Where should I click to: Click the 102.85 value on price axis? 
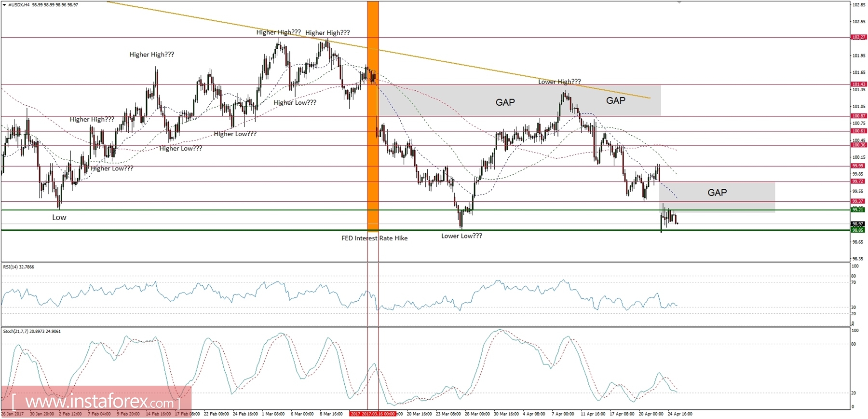858,5
